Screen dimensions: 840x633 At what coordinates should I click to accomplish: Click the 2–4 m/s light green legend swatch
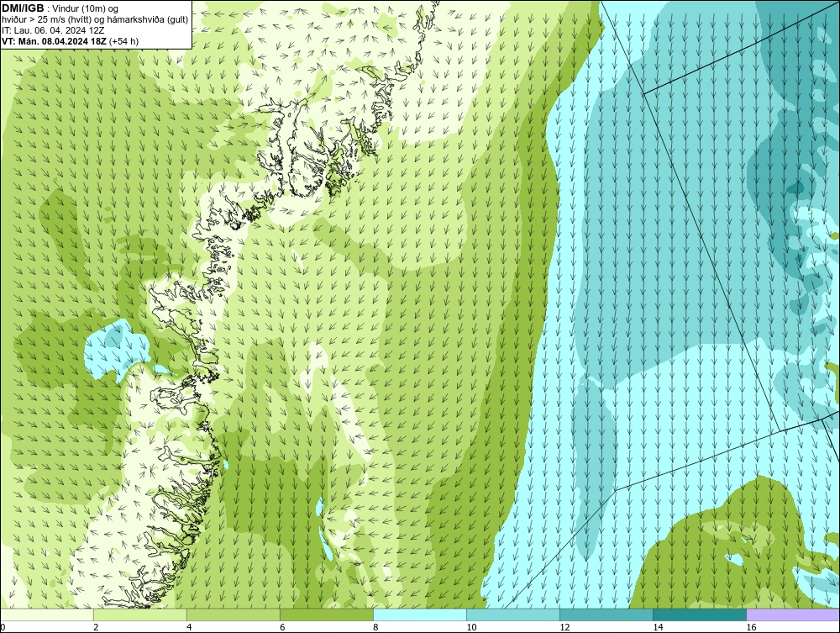click(x=139, y=615)
